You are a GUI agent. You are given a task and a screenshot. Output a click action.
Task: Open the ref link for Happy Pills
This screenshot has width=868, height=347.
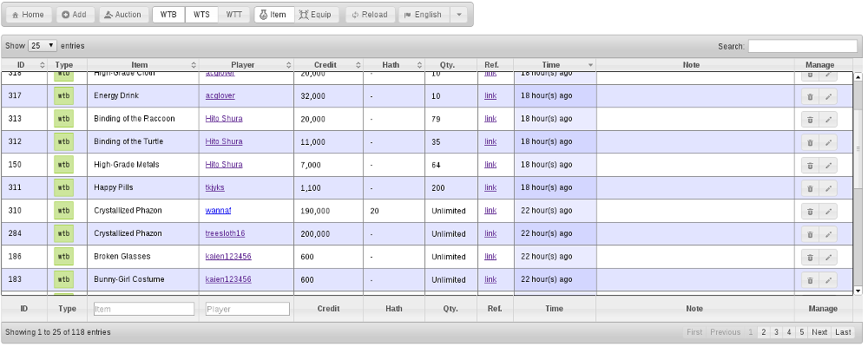click(490, 187)
